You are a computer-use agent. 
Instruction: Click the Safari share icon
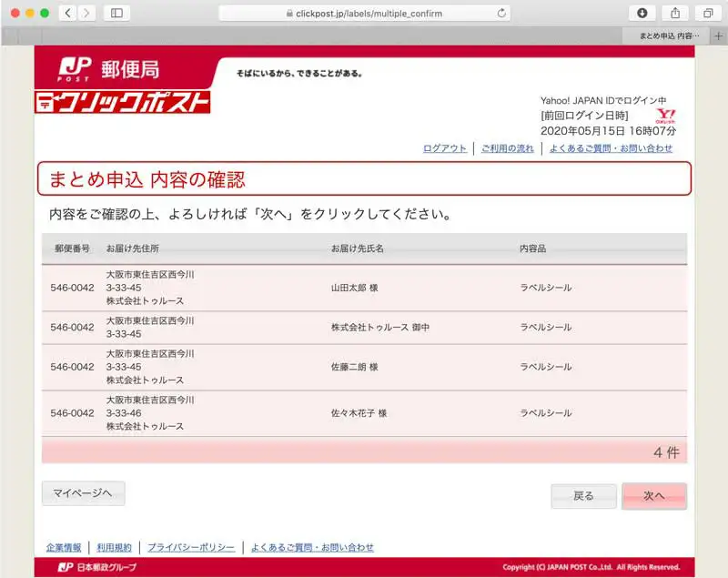point(675,13)
